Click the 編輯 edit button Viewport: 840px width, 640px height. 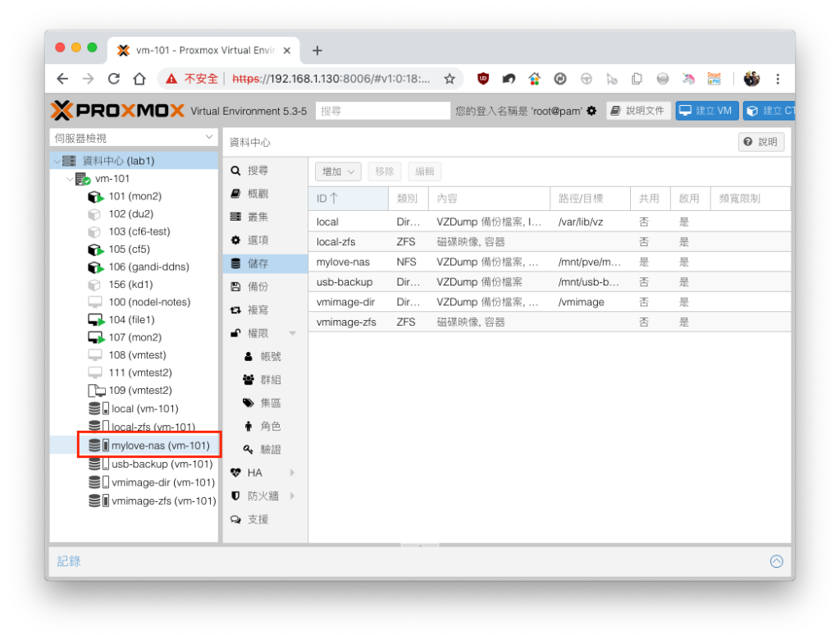point(424,171)
